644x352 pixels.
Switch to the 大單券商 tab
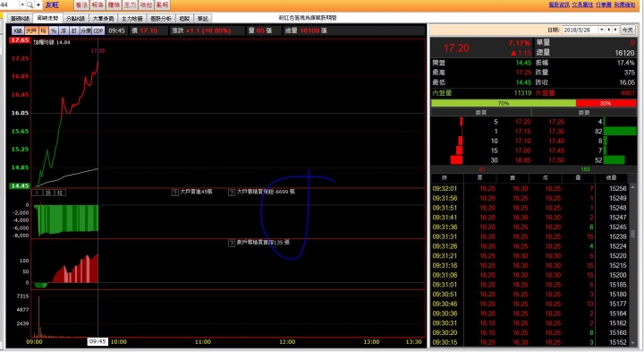click(103, 19)
